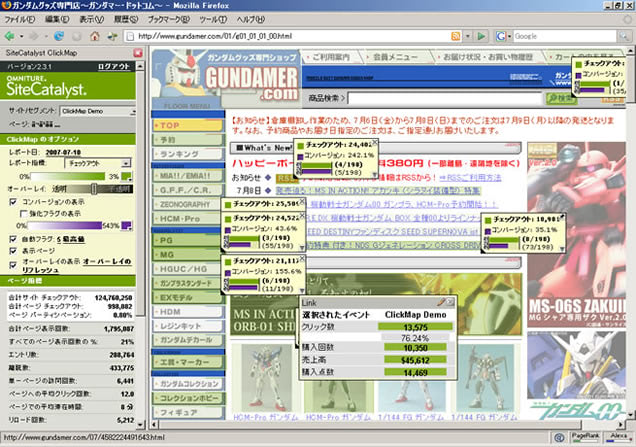636x447 pixels.
Task: Click the MS-06S ZAKU II banner image
Action: click(576, 234)
